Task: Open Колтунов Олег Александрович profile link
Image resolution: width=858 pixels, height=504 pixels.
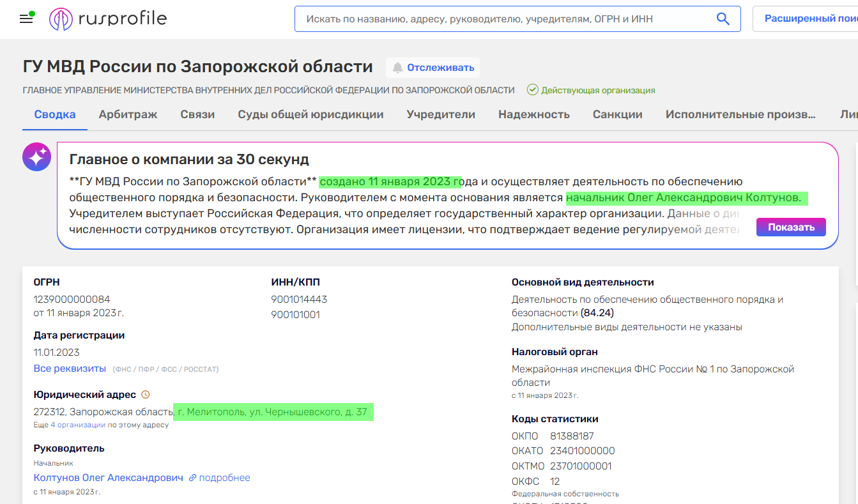Action: click(108, 478)
